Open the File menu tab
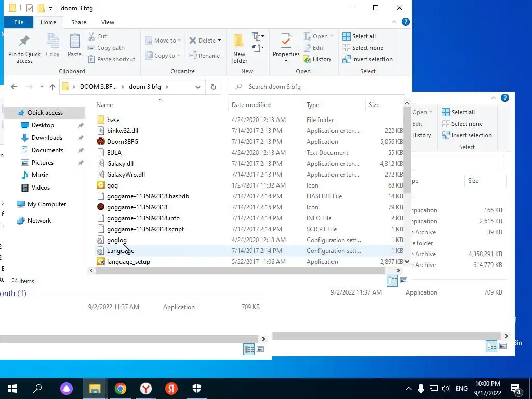 click(19, 22)
